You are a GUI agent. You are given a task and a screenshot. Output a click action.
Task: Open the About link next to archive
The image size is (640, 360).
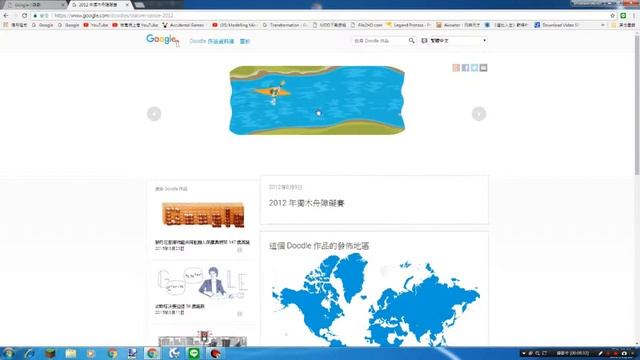(x=244, y=41)
